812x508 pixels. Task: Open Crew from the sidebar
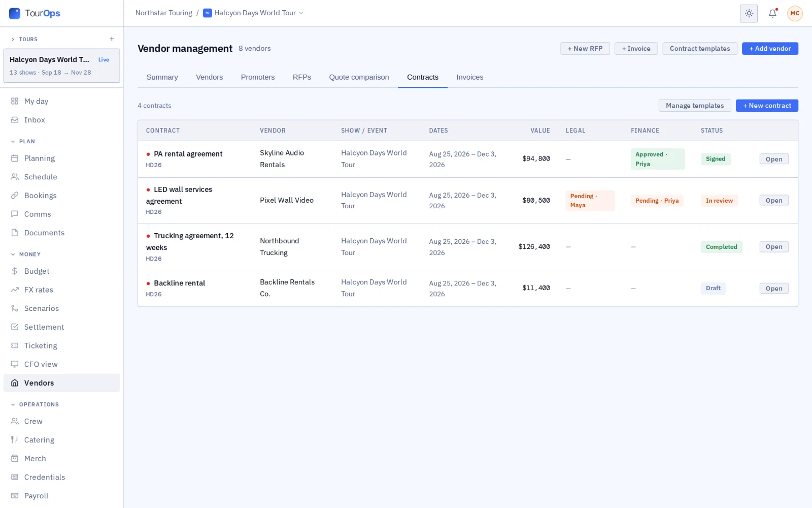point(62,421)
